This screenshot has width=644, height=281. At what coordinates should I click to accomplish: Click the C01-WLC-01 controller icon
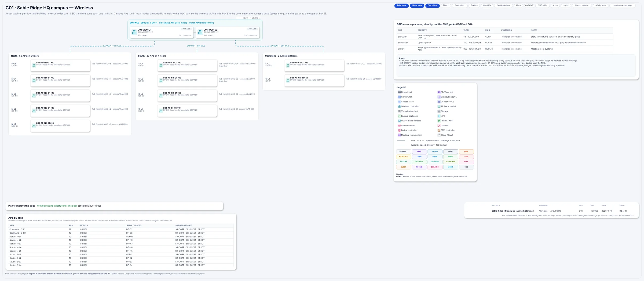[x=134, y=32]
